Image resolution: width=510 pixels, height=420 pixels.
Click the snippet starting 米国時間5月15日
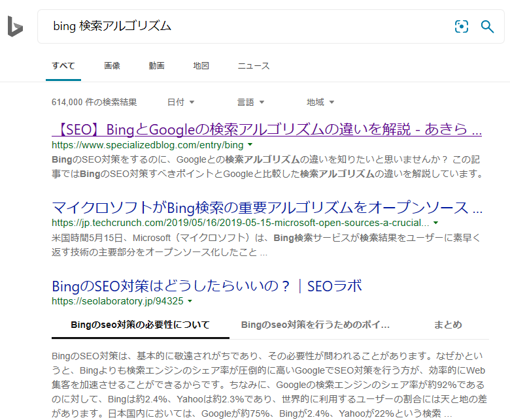pyautogui.click(x=266, y=245)
